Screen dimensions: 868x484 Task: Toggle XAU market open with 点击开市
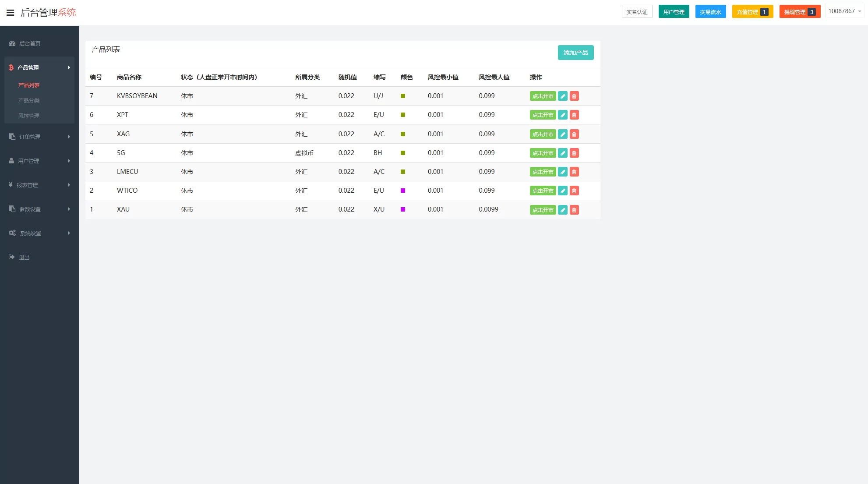coord(543,210)
